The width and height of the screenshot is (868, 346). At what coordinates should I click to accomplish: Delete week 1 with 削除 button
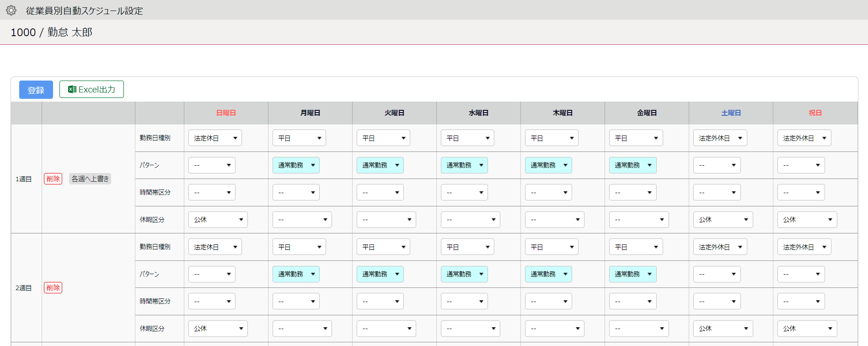pos(53,179)
